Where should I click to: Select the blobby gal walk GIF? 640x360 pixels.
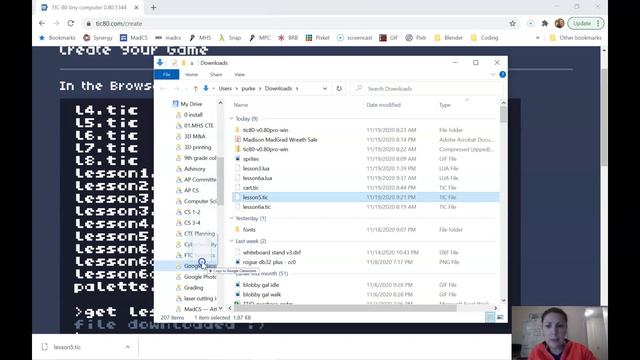[x=365, y=295]
